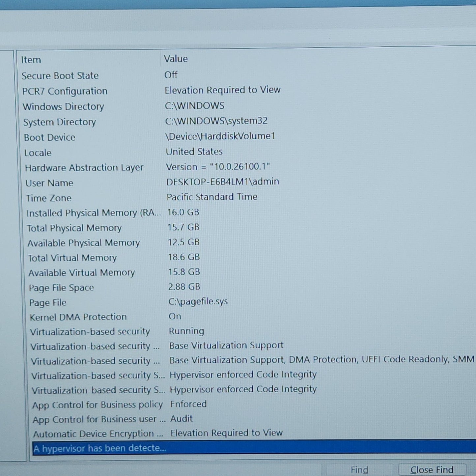Highlight the Total Virtual Memory row
The image size is (476, 476).
pos(72,258)
